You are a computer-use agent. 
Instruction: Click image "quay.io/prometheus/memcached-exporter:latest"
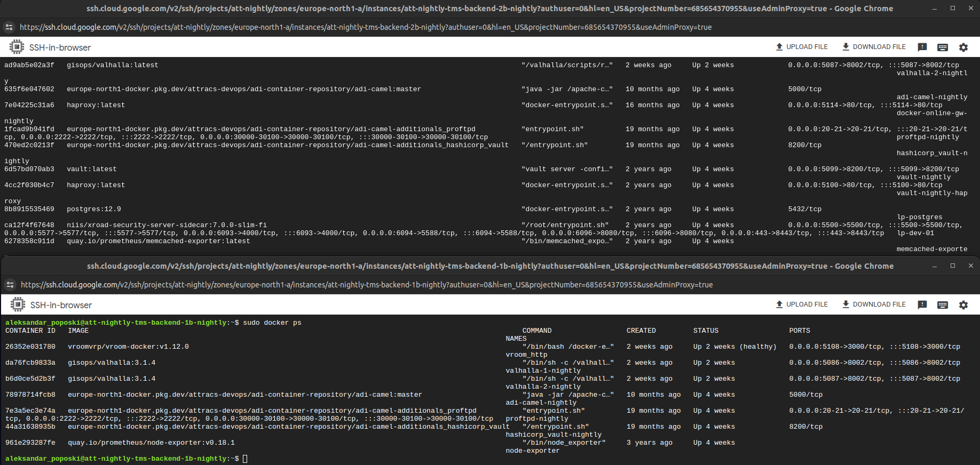pos(159,241)
